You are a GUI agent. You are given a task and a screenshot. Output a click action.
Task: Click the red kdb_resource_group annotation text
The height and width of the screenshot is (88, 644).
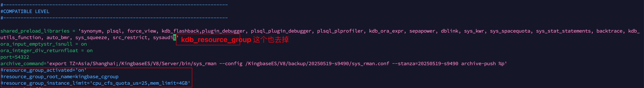click(x=216, y=39)
